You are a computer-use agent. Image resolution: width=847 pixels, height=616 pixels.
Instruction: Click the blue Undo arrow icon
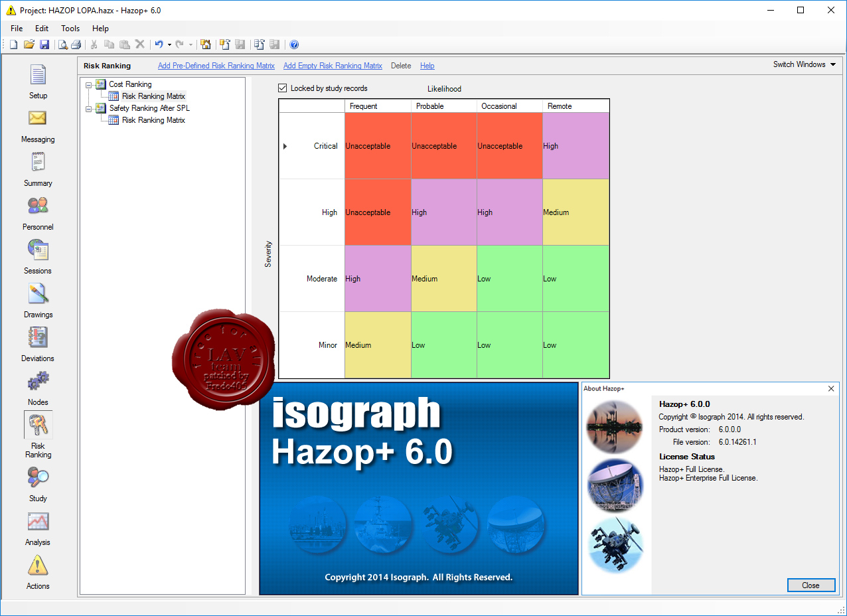coord(159,44)
